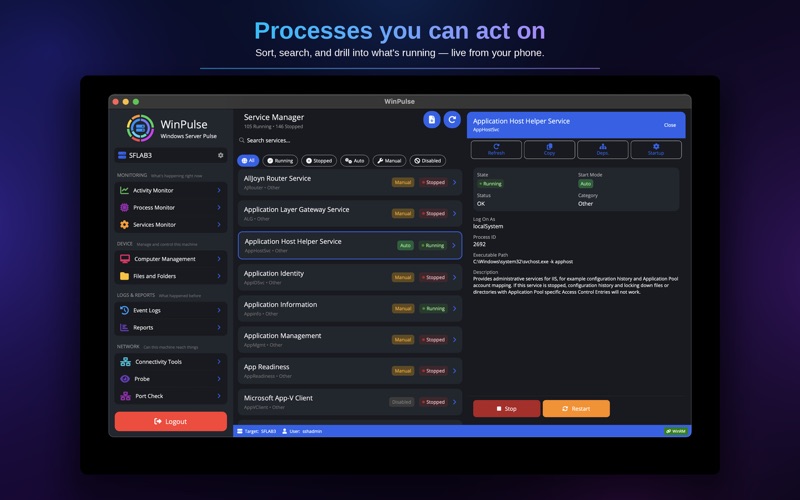Click the Files and Folders folder icon
This screenshot has height=500, width=800.
tap(124, 276)
